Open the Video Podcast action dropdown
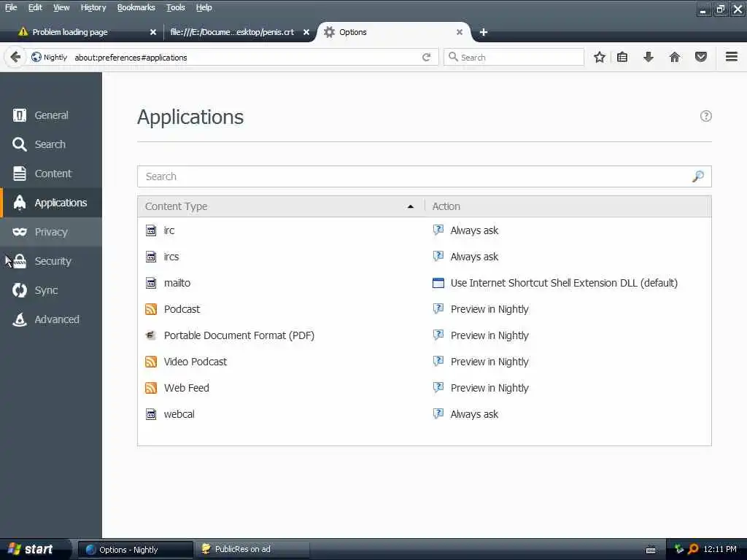This screenshot has height=560, width=747. 567,362
